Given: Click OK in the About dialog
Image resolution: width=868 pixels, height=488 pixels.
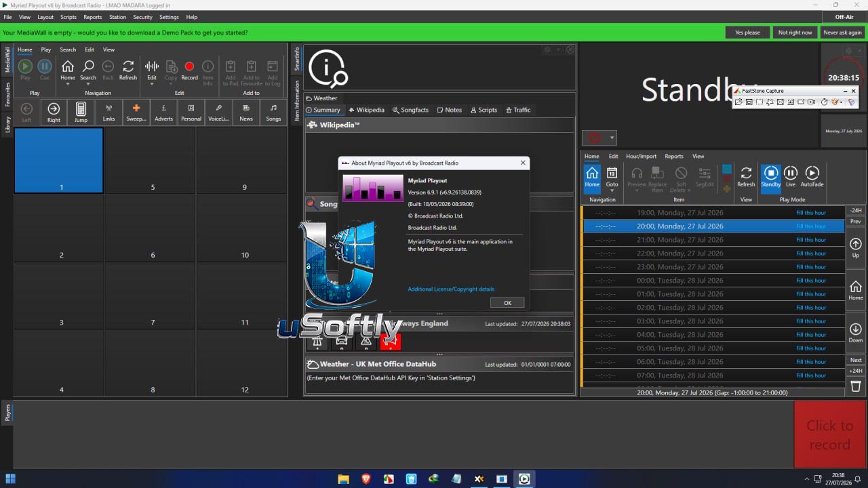Looking at the screenshot, I should 507,303.
